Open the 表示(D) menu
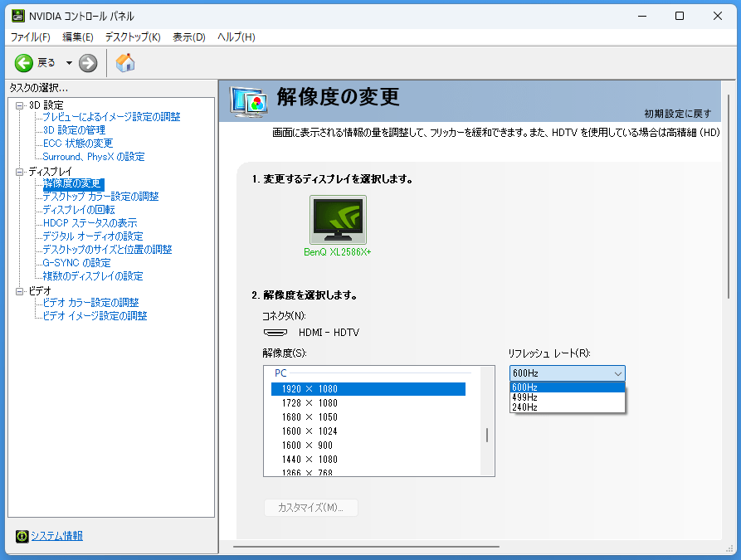741x560 pixels. click(189, 37)
